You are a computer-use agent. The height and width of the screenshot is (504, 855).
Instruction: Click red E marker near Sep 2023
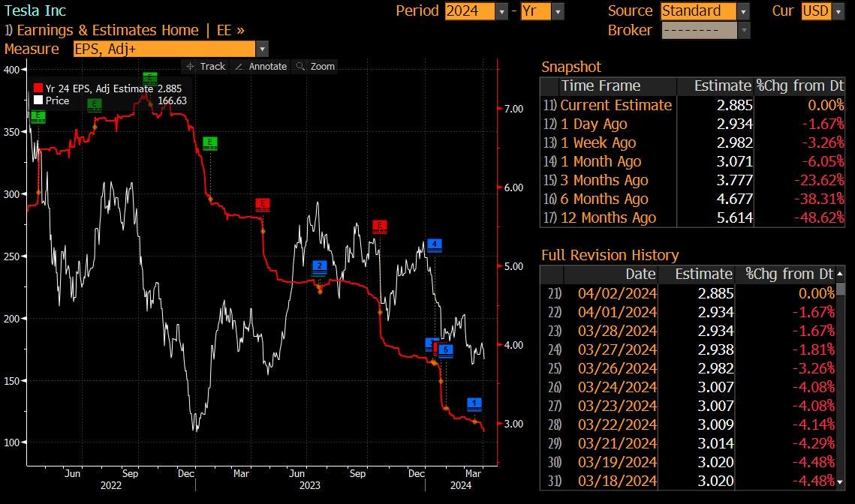(380, 226)
